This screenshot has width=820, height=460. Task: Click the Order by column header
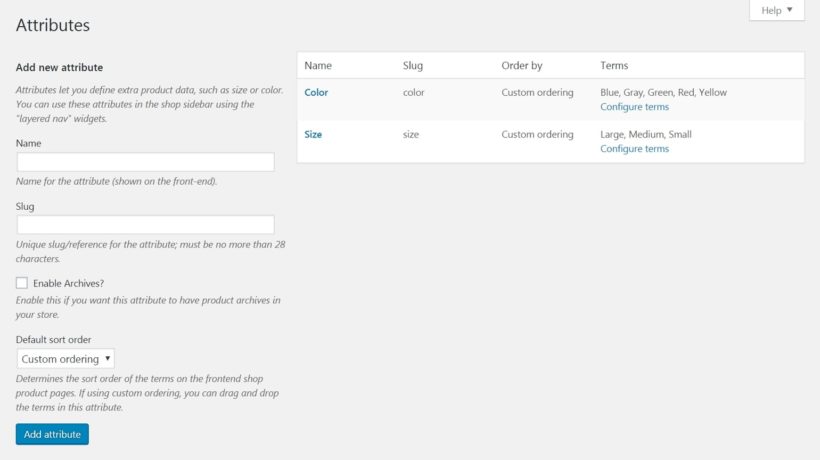coord(522,65)
